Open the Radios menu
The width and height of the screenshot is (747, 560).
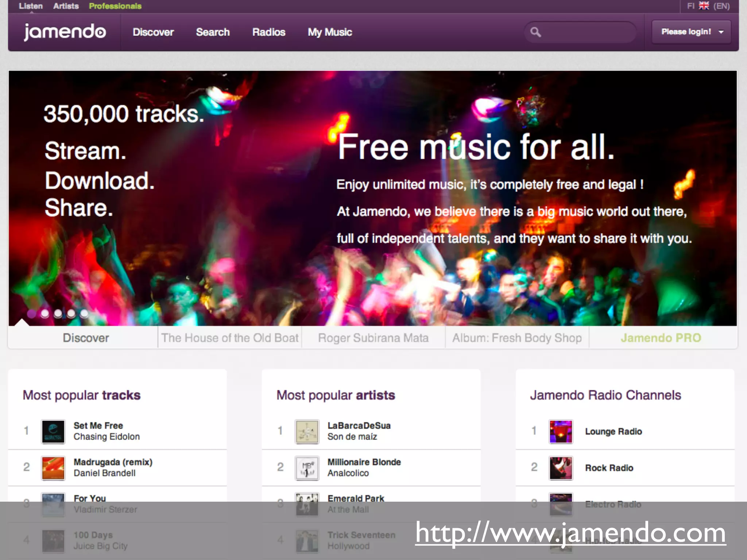tap(268, 32)
